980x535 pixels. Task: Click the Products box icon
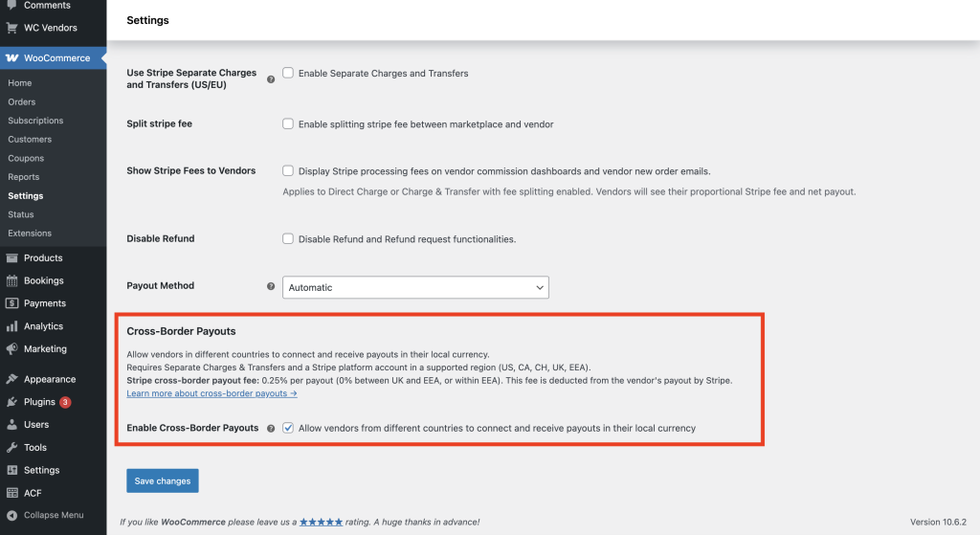pyautogui.click(x=11, y=258)
